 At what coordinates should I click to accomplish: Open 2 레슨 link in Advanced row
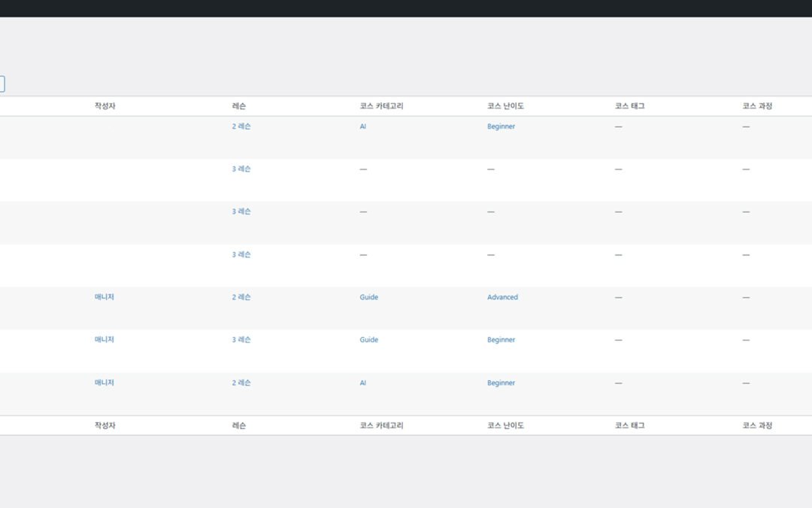pyautogui.click(x=241, y=297)
